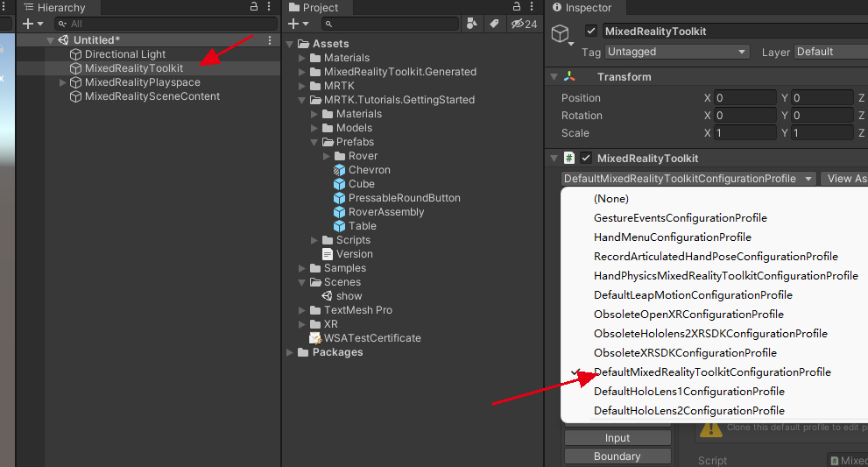Screen dimensions: 868x467
Task: Open the Hierarchy create plus dropdown
Action: click(32, 24)
